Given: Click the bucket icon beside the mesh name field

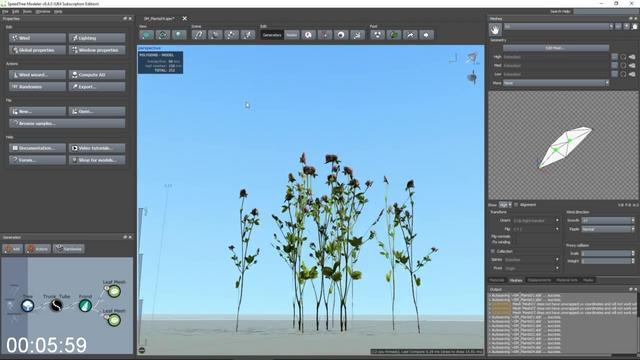Looking at the screenshot, I should pyautogui.click(x=635, y=27).
